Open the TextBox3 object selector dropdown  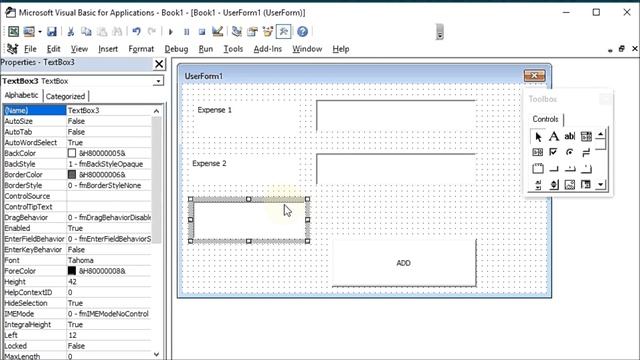tap(158, 81)
